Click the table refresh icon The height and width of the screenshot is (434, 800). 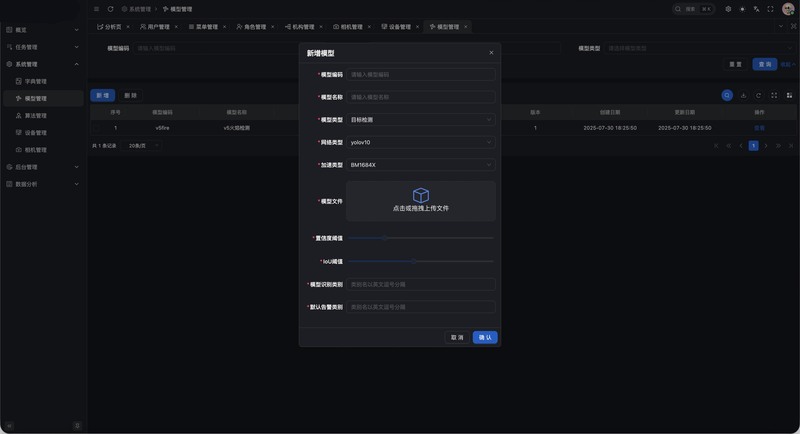(x=759, y=95)
